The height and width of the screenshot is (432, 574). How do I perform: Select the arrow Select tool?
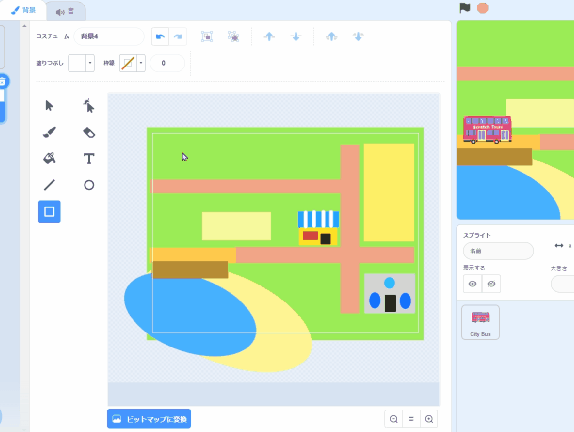pos(49,106)
